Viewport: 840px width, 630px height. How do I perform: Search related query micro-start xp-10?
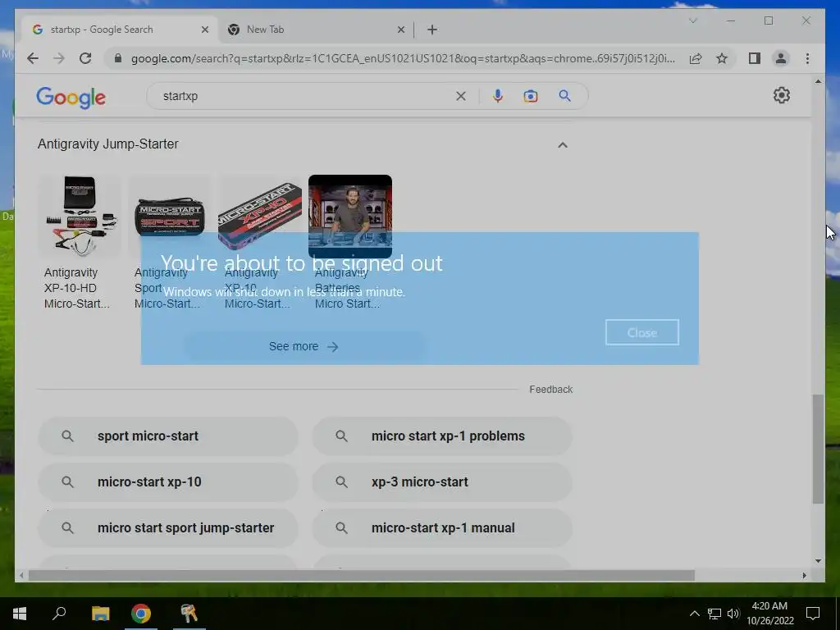point(167,482)
